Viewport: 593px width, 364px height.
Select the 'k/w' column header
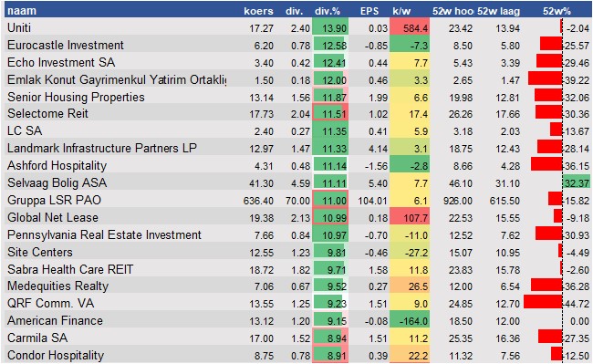point(401,11)
